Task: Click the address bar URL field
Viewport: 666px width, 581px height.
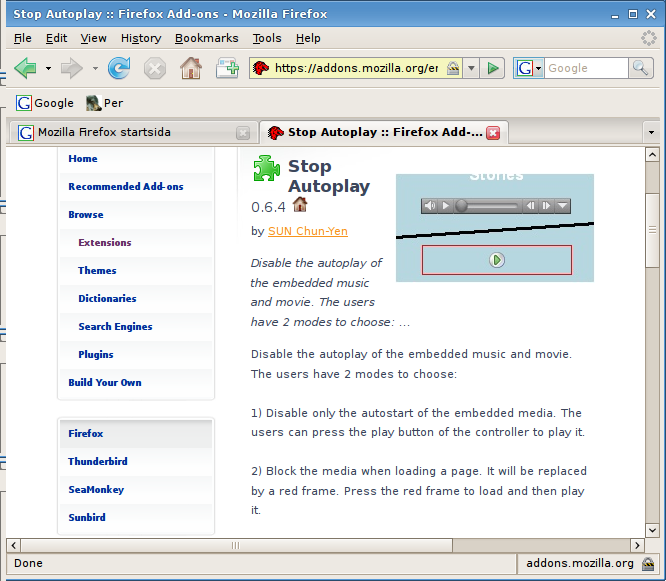Action: [x=357, y=68]
